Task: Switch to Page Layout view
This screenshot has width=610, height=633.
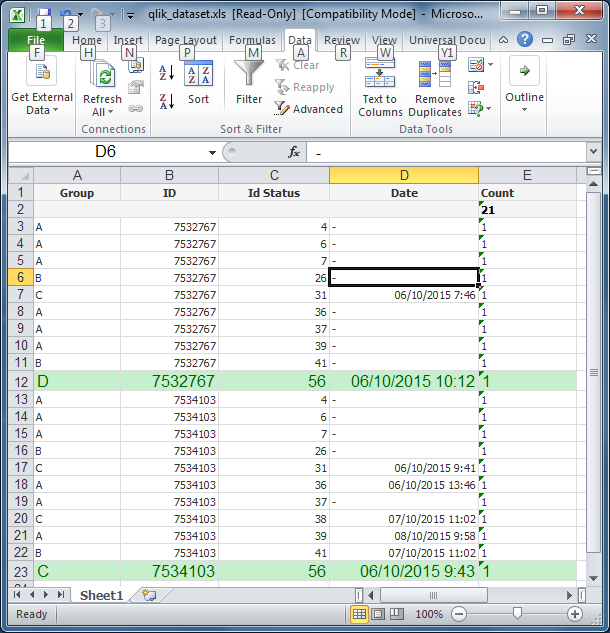Action: [378, 614]
